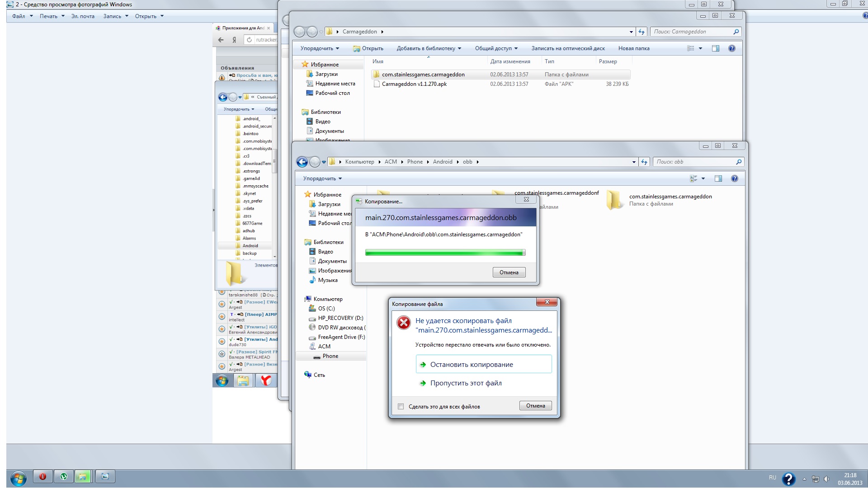Check 'Сделать это для всех файлов' box
868x488 pixels.
pos(401,406)
